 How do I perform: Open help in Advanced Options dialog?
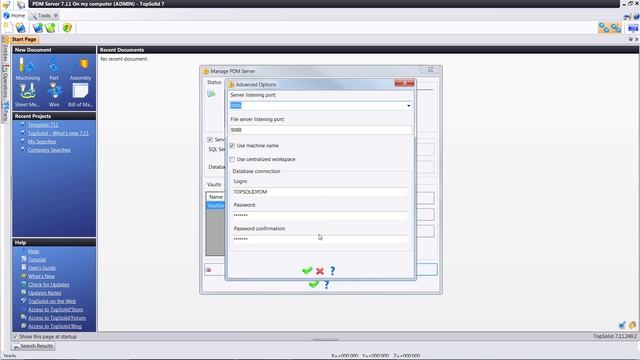[333, 271]
